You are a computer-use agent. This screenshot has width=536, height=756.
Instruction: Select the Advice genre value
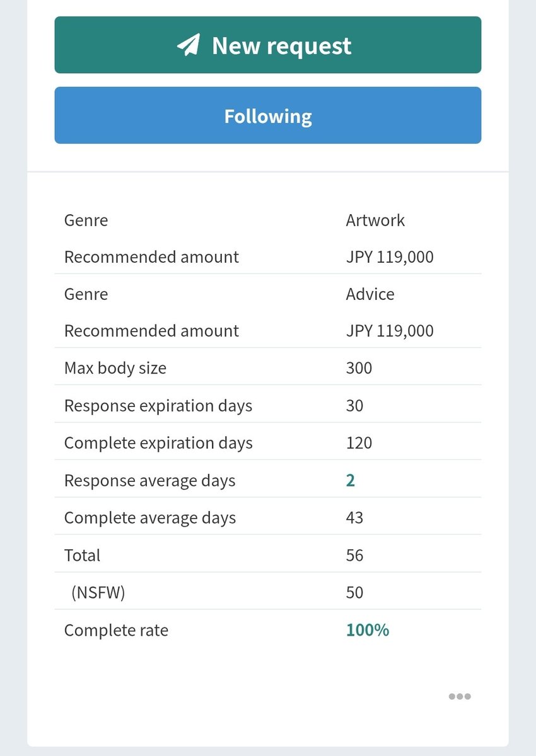pos(370,294)
